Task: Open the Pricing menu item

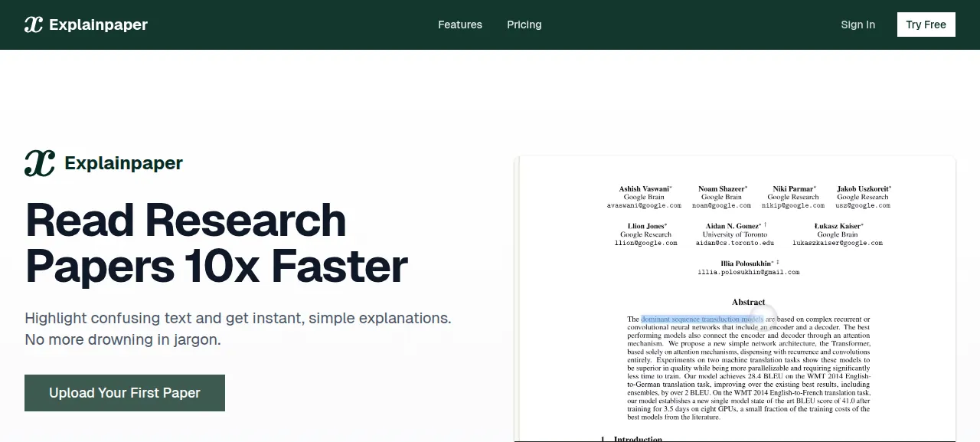Action: 524,25
